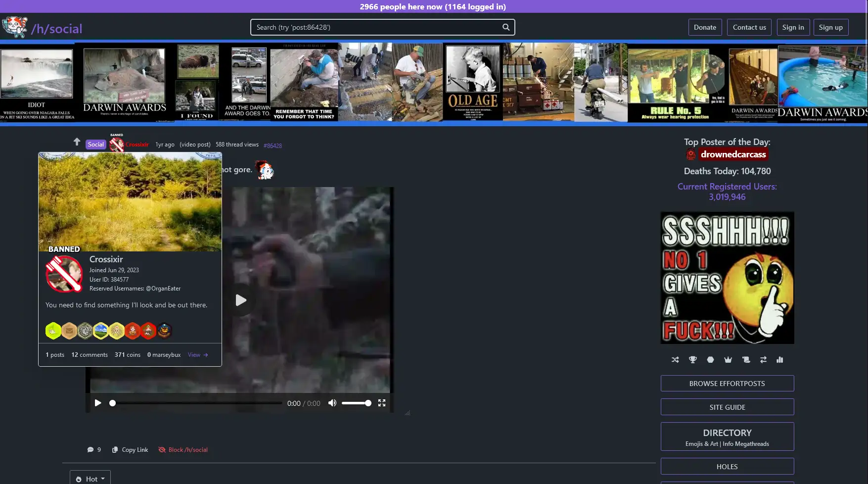Click BROWSE EFFORTPOSTS button
868x484 pixels.
(727, 384)
